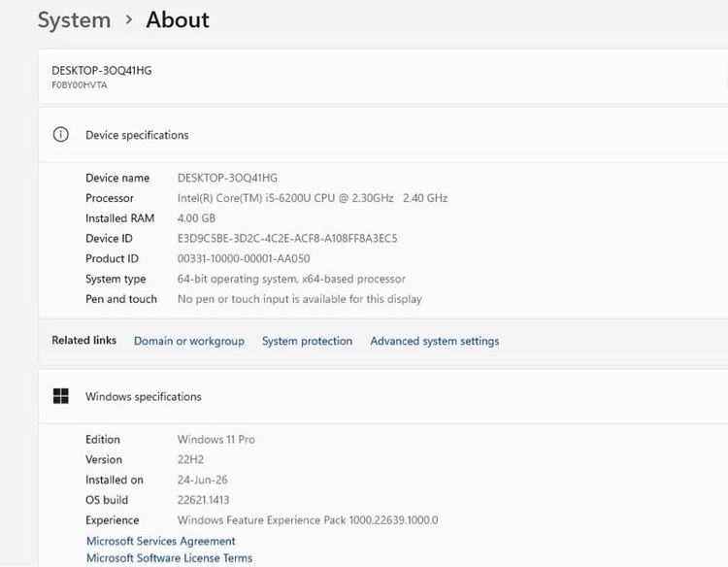728x567 pixels.
Task: Open Advanced system settings link
Action: 435,341
